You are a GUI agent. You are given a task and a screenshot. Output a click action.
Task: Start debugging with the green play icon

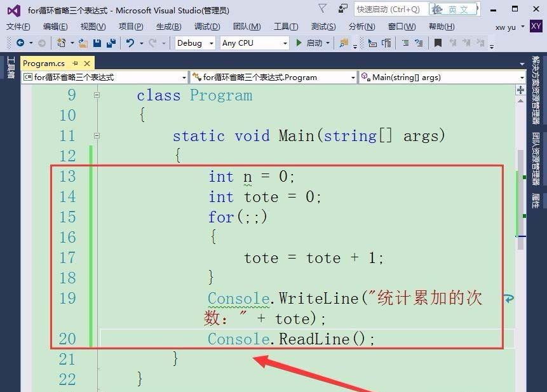coord(299,43)
